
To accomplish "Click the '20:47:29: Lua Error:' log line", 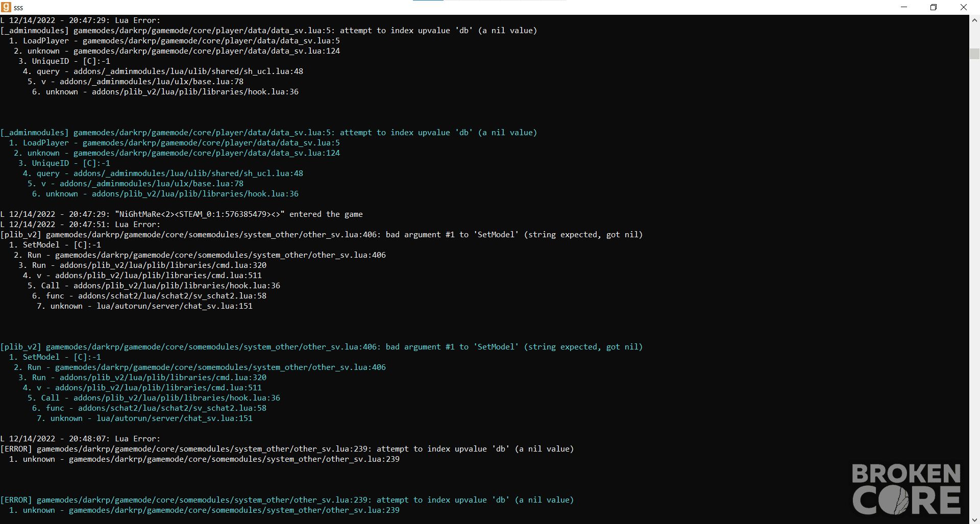I will [81, 20].
